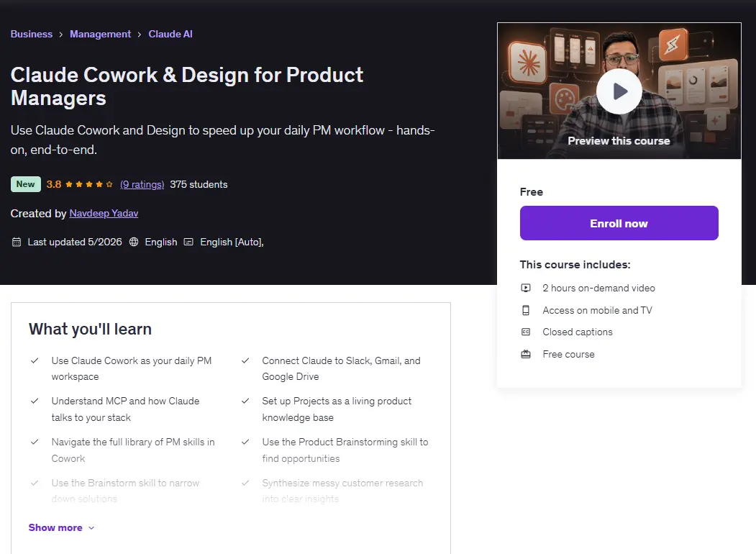Screen dimensions: 756x554
Task: Open the Business breadcrumb link
Action: point(32,35)
